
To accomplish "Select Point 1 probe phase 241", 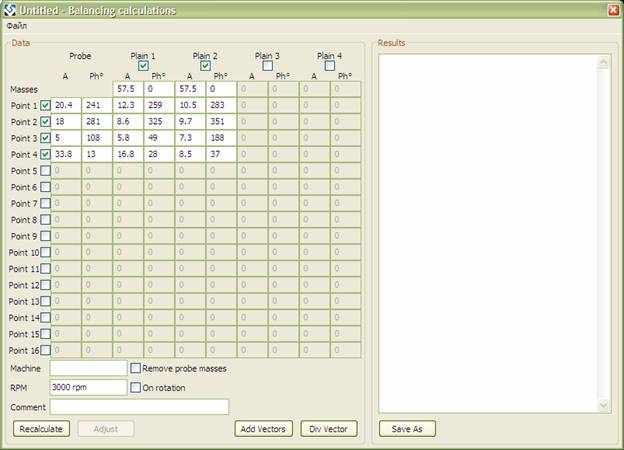I will (97, 105).
